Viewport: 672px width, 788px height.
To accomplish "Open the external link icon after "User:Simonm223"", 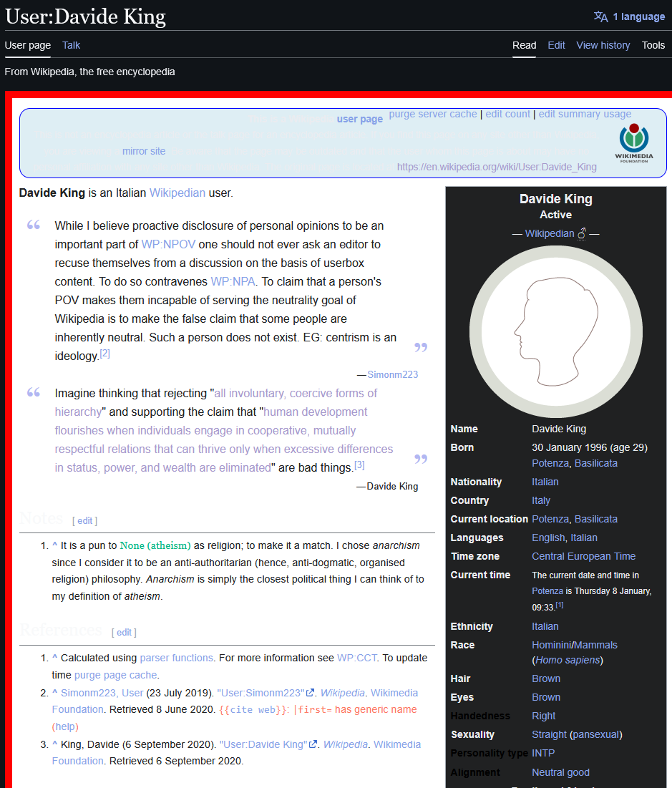I will point(311,693).
